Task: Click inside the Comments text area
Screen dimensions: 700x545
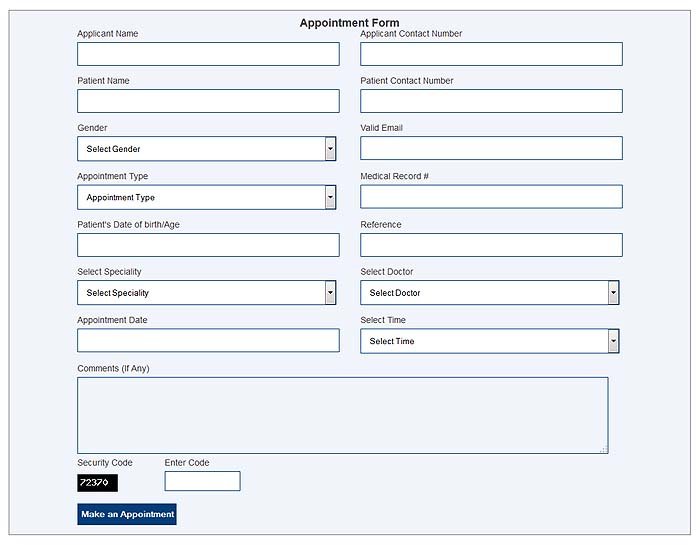Action: click(342, 415)
